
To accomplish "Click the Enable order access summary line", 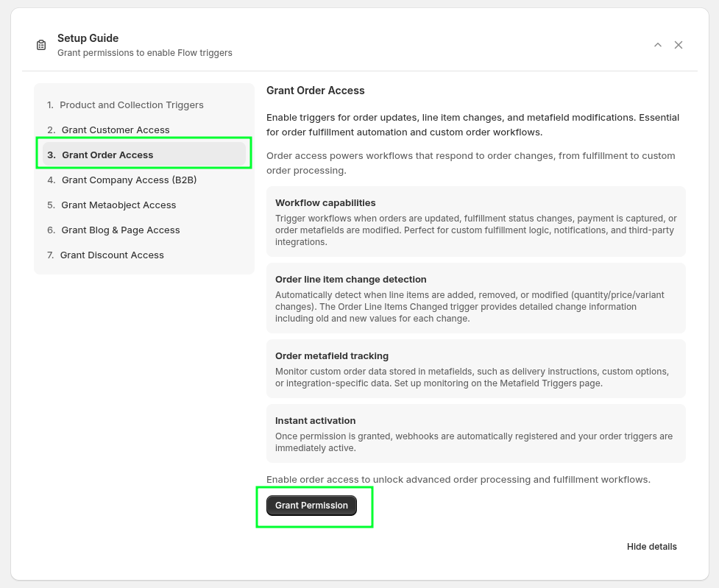I will click(x=458, y=480).
